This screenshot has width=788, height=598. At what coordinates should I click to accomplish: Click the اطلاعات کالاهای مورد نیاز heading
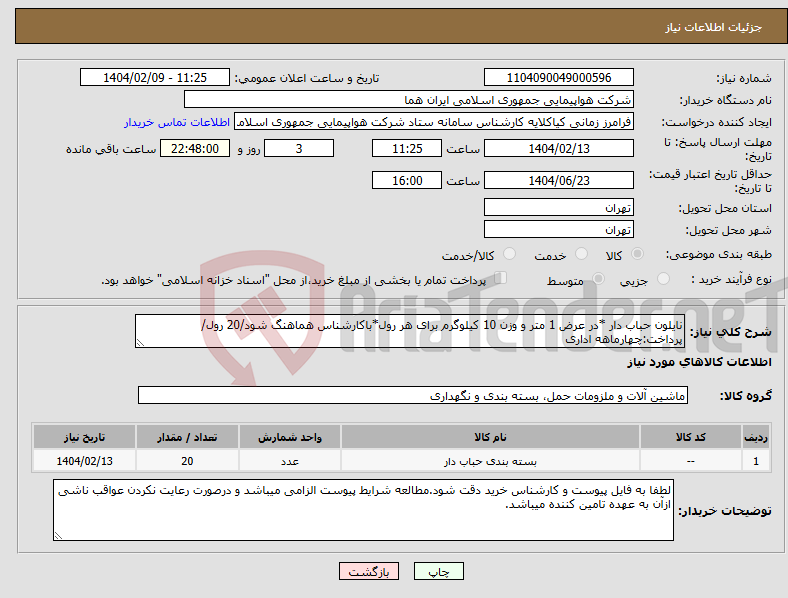(x=699, y=362)
